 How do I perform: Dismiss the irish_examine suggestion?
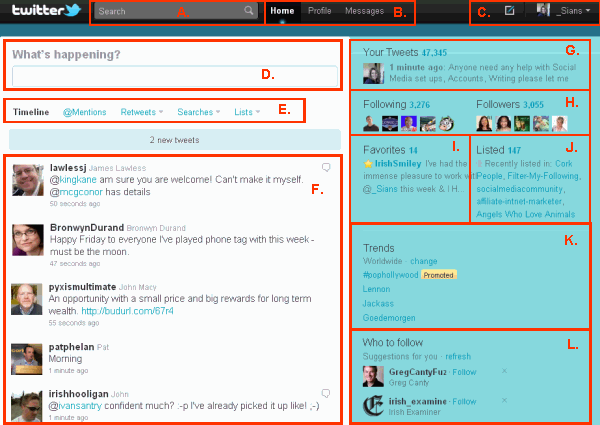tap(504, 400)
